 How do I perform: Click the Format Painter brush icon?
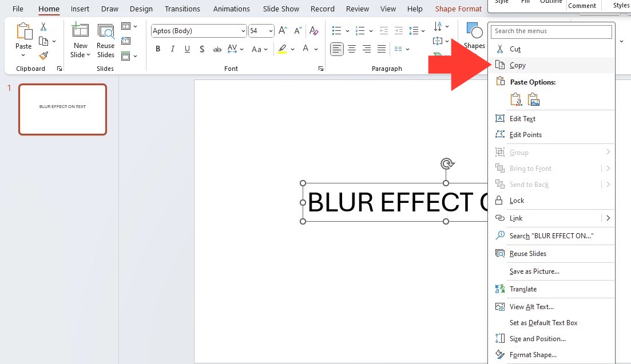43,56
